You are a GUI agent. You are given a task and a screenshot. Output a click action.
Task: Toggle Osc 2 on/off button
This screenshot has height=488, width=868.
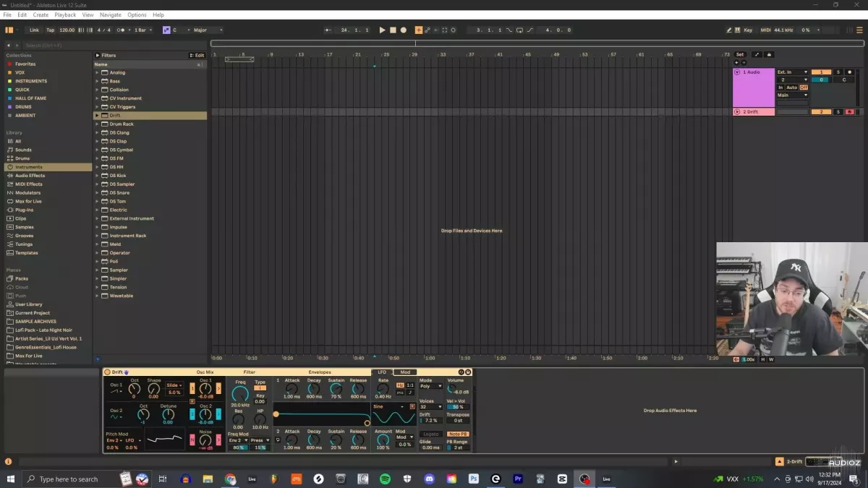[x=192, y=414]
